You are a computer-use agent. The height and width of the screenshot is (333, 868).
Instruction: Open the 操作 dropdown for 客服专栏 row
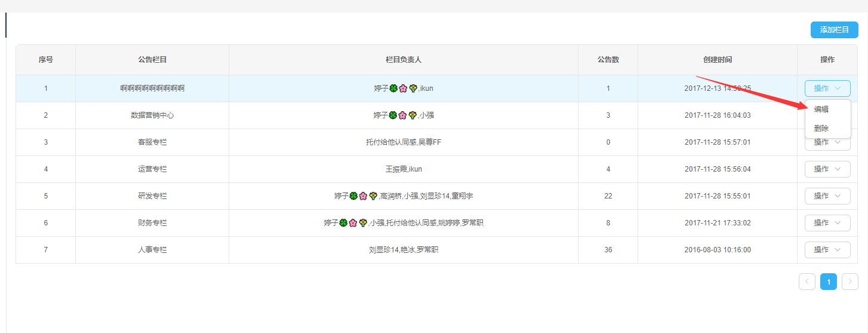click(x=827, y=143)
